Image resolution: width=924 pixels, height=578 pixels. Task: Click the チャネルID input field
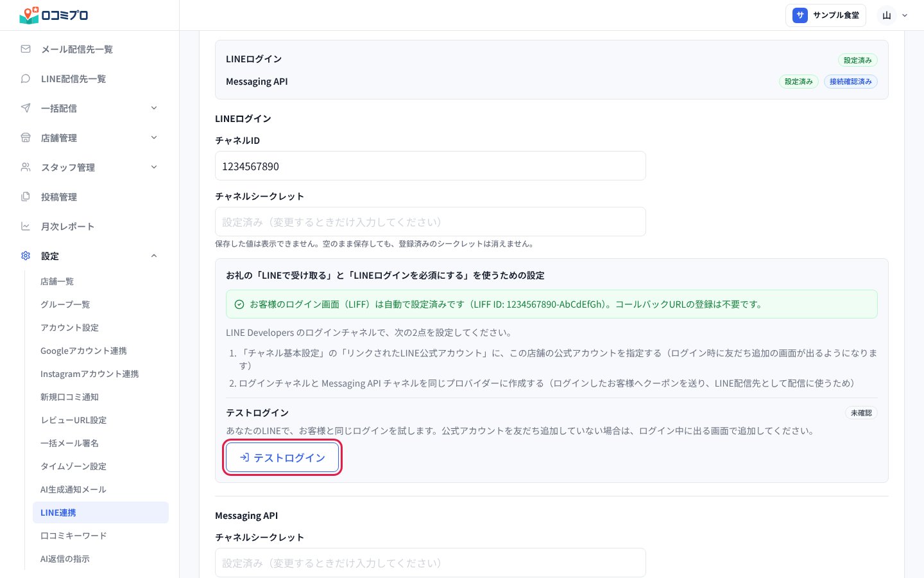pyautogui.click(x=431, y=166)
